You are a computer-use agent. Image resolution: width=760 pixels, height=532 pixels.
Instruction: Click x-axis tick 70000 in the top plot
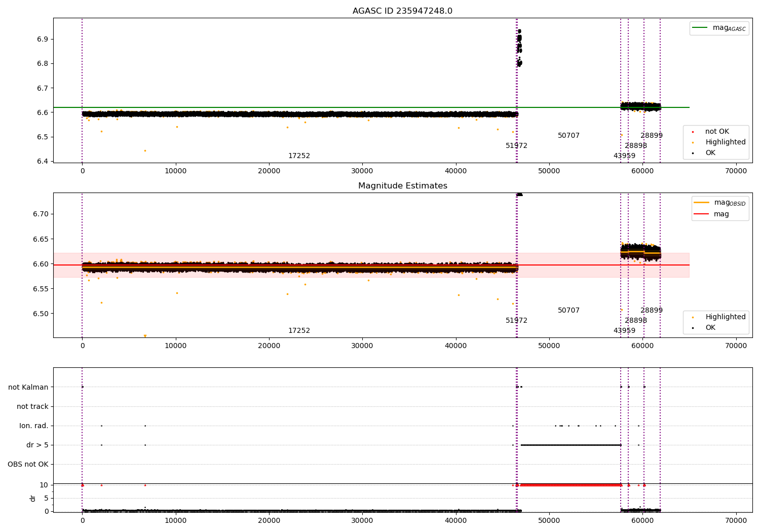coord(736,171)
